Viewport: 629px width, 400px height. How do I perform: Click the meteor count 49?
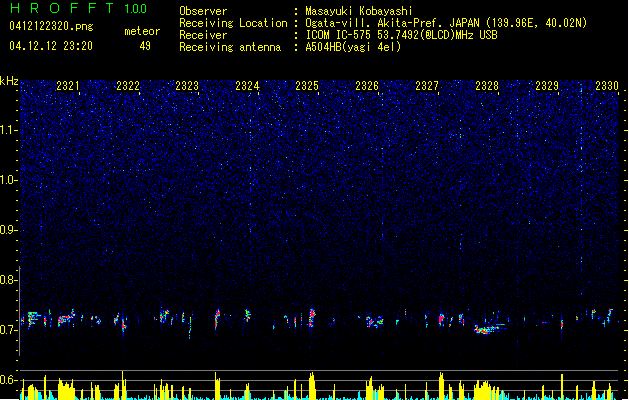145,46
